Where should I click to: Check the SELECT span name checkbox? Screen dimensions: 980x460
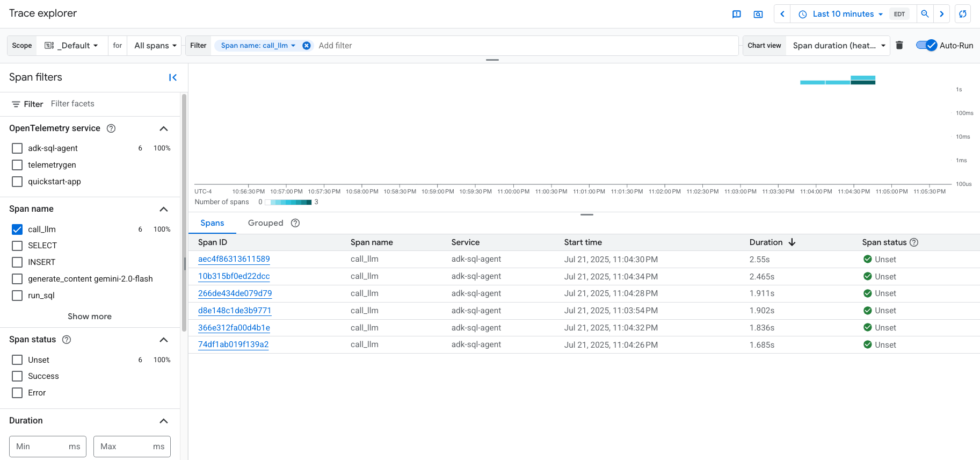(17, 246)
